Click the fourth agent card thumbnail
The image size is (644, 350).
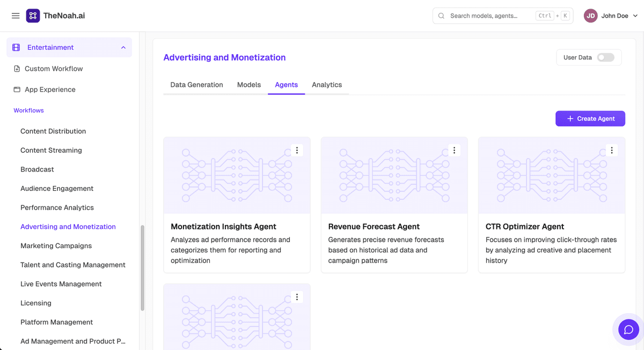[237, 317]
